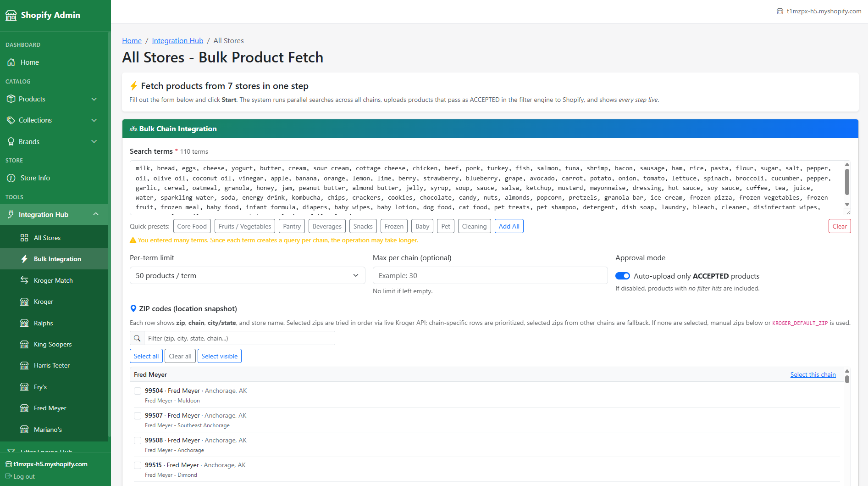Screen dimensions: 868x486
Task: Click the Add All presets button
Action: 509,226
